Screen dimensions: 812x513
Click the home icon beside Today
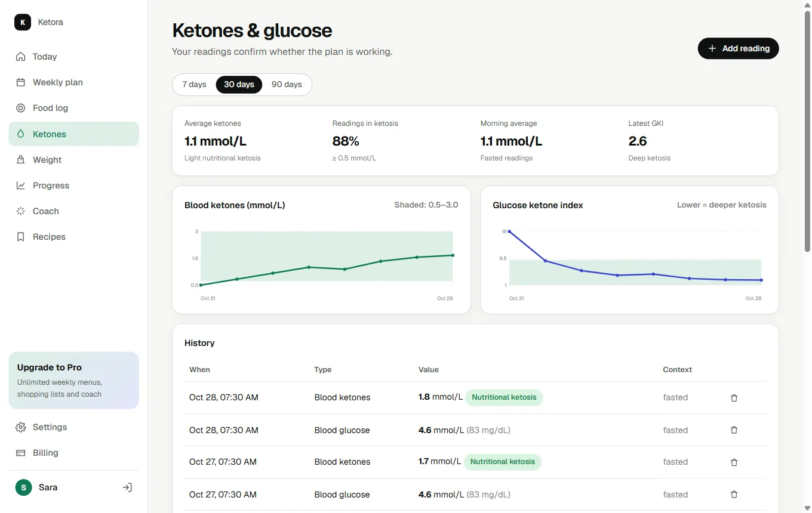click(x=21, y=57)
